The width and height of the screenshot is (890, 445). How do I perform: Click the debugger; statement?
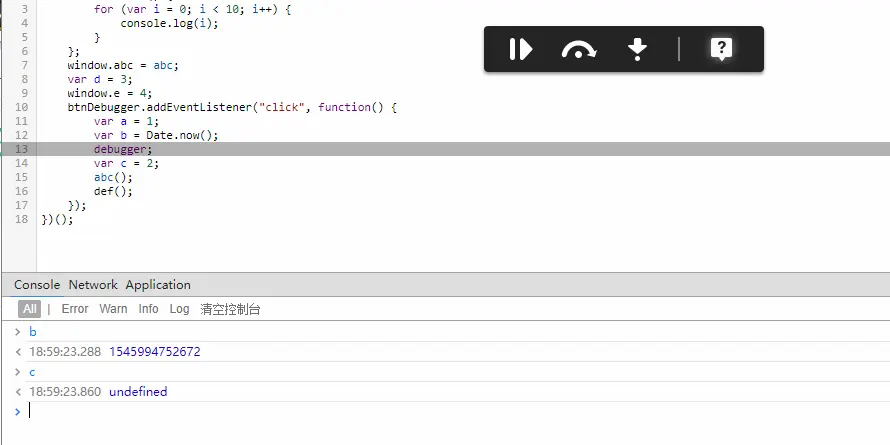coord(123,149)
